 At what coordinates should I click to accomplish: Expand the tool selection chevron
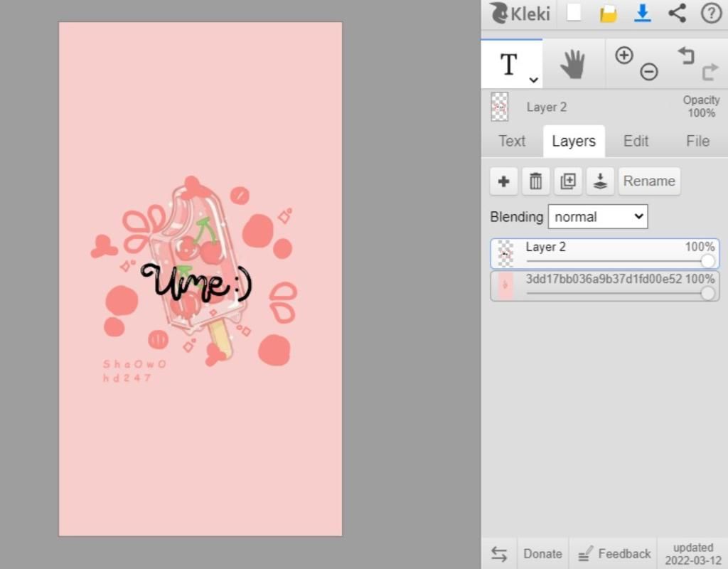[x=534, y=80]
